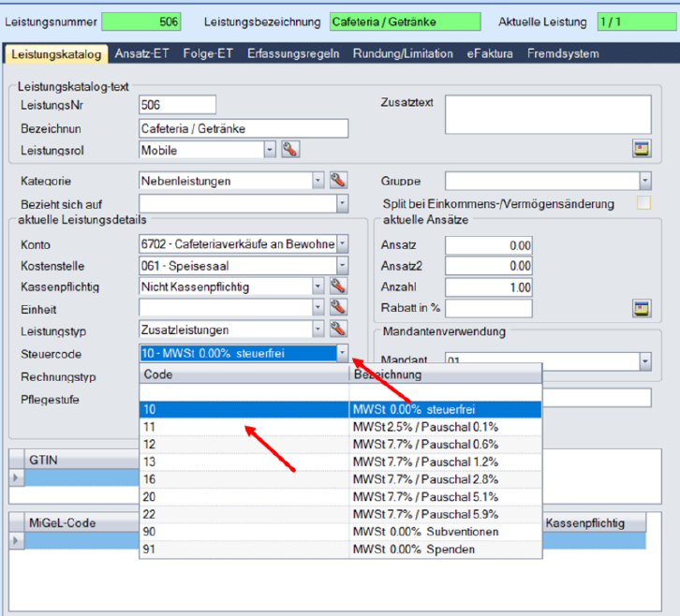Toggle Split bei Einkommens-/Vermögensänderung checkbox
The image size is (680, 616).
tap(643, 203)
